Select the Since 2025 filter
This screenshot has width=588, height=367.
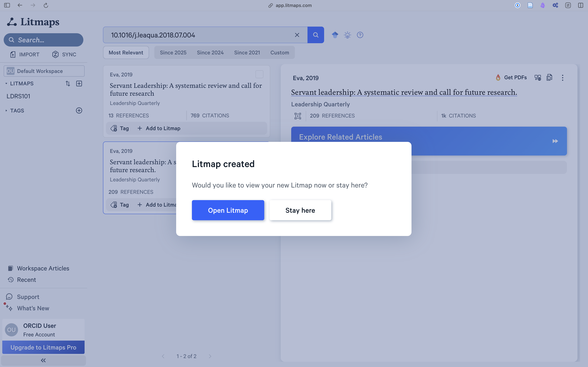click(x=173, y=52)
